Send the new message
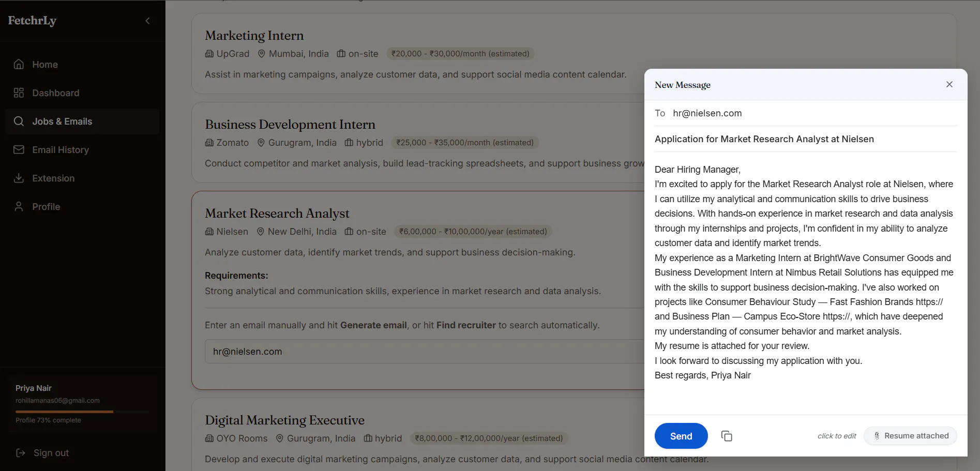 pyautogui.click(x=681, y=436)
